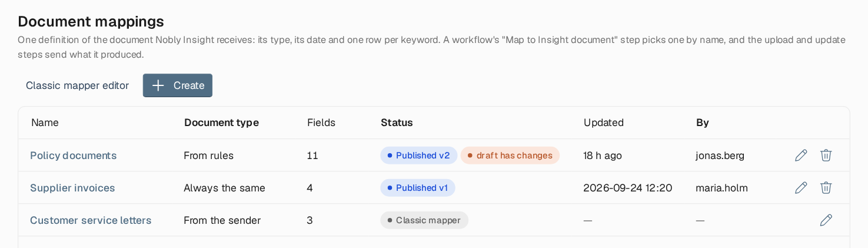Sort by the Fields column header
Screen dimensions: 868x248
tap(321, 123)
